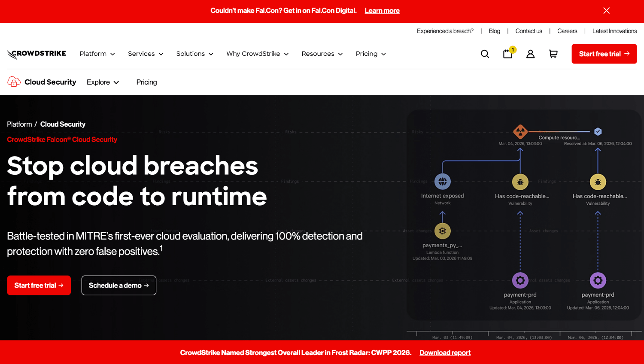644x364 pixels.
Task: Click Learn more in top banner
Action: (382, 11)
